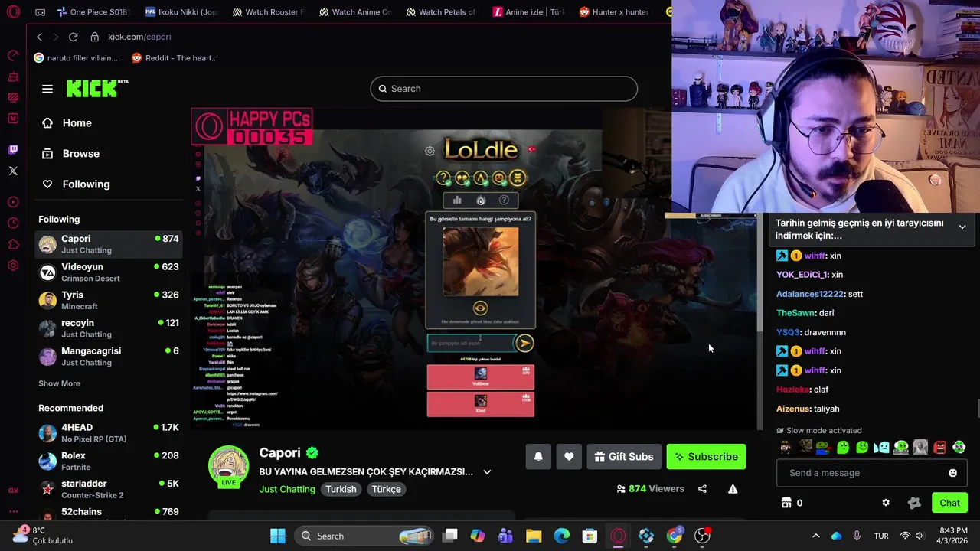Open Twitch in Opera sidebar
The image size is (980, 551).
pos(13,150)
